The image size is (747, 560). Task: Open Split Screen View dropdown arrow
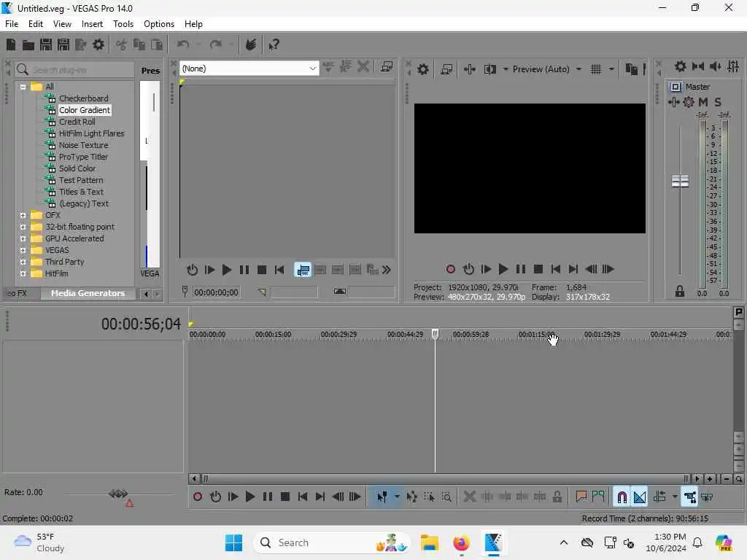pyautogui.click(x=506, y=69)
